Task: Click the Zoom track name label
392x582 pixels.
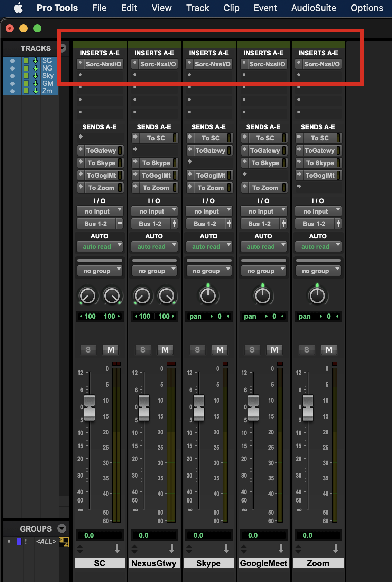Action: pos(318,563)
